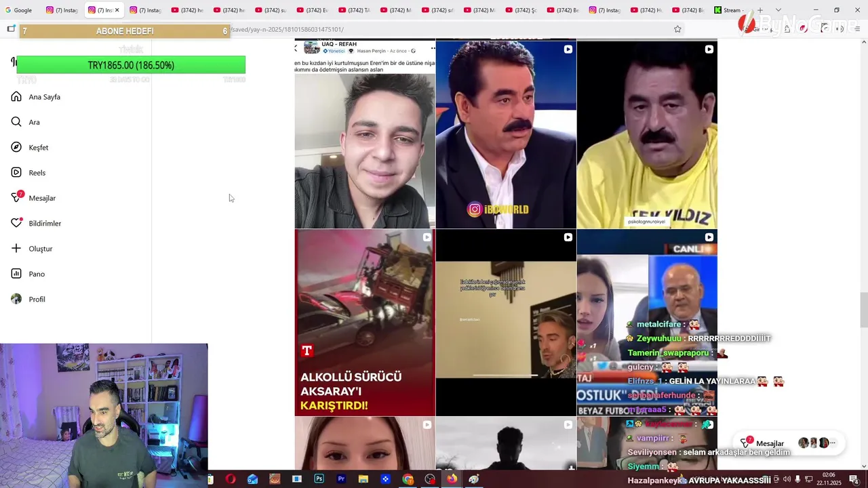This screenshot has height=488, width=868.
Task: Click the Keşfet label
Action: pyautogui.click(x=39, y=148)
